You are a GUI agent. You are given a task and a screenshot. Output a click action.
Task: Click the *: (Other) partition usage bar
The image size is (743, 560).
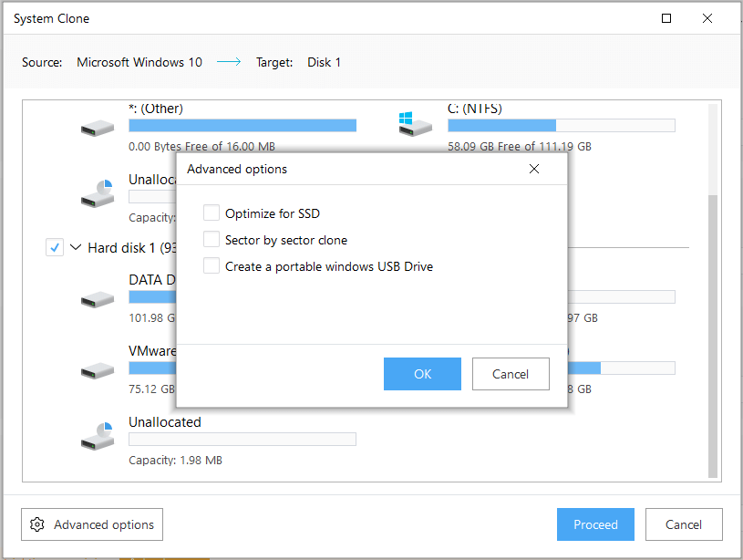click(x=243, y=125)
